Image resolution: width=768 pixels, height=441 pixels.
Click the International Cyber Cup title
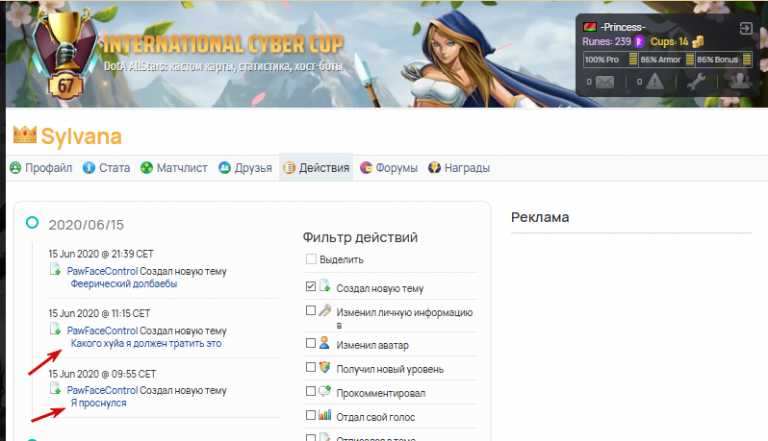[x=223, y=45]
